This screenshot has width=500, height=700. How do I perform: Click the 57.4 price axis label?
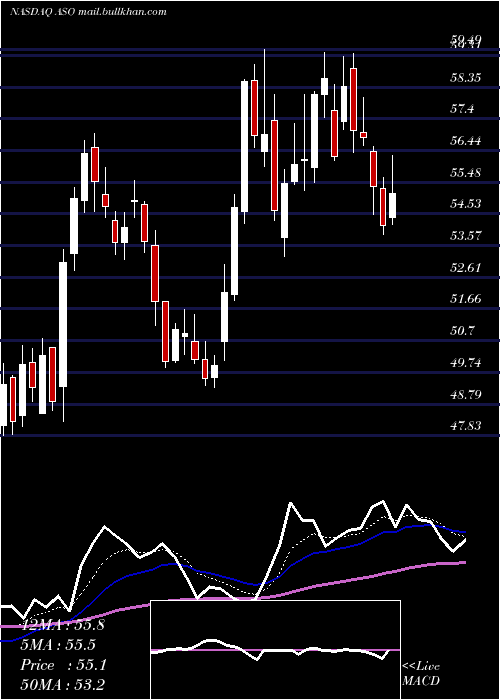click(x=462, y=109)
